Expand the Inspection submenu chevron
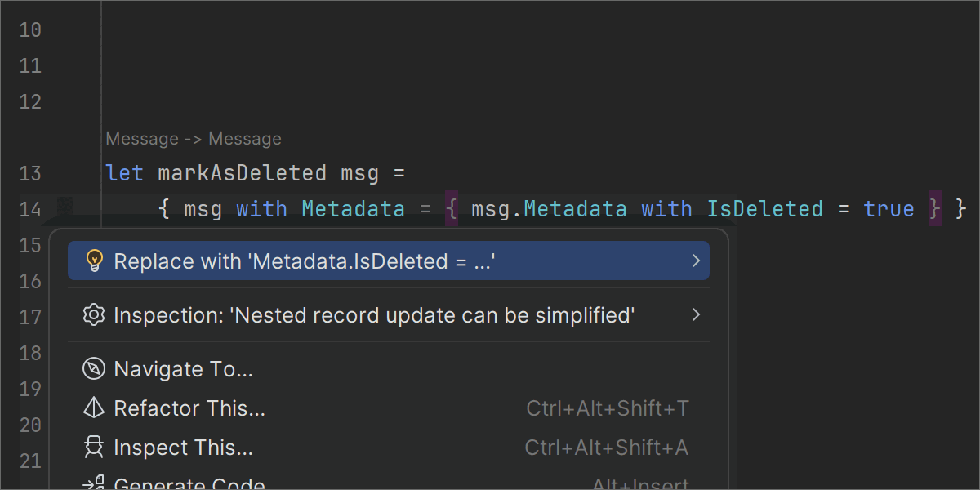This screenshot has height=490, width=980. 696,315
